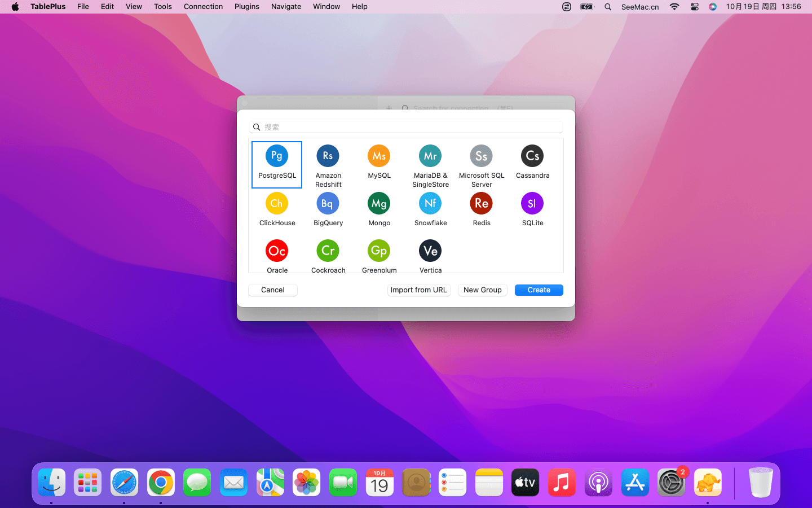Open Podcasts from the Dock
Viewport: 812px width, 508px height.
[x=598, y=483]
